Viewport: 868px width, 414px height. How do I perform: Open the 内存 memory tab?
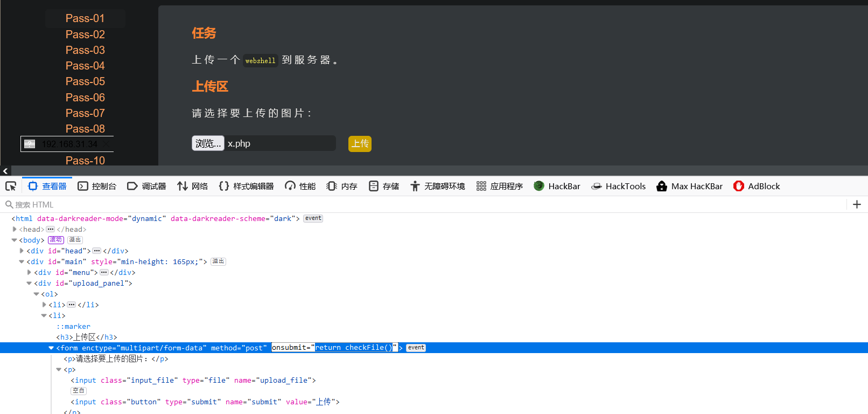[x=342, y=186]
